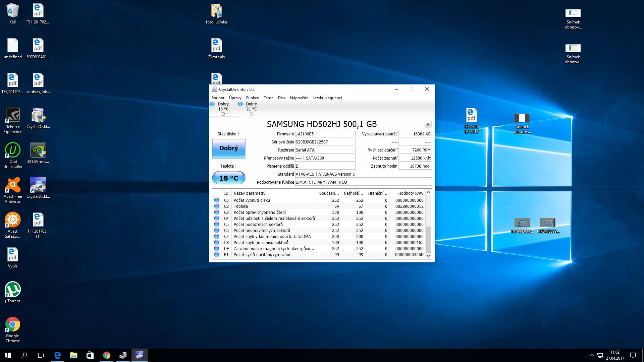Select the 'undefined' file on desktop
644x362 pixels.
coord(12,48)
